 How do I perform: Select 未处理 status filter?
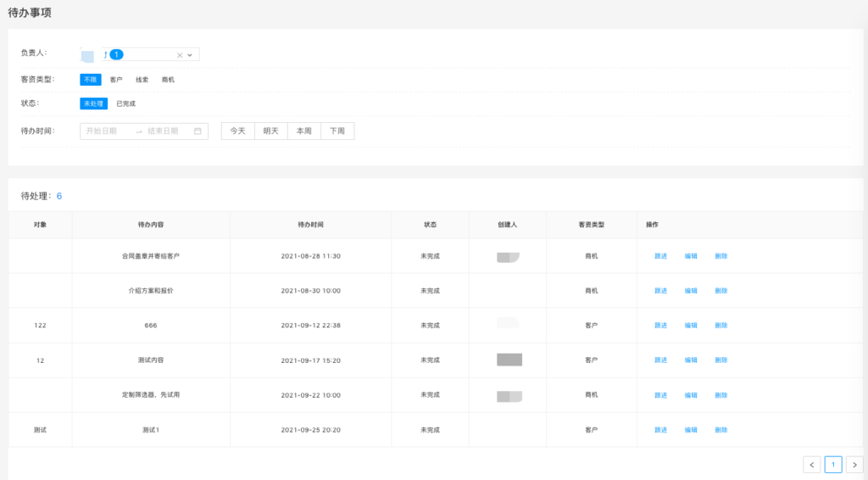point(93,104)
